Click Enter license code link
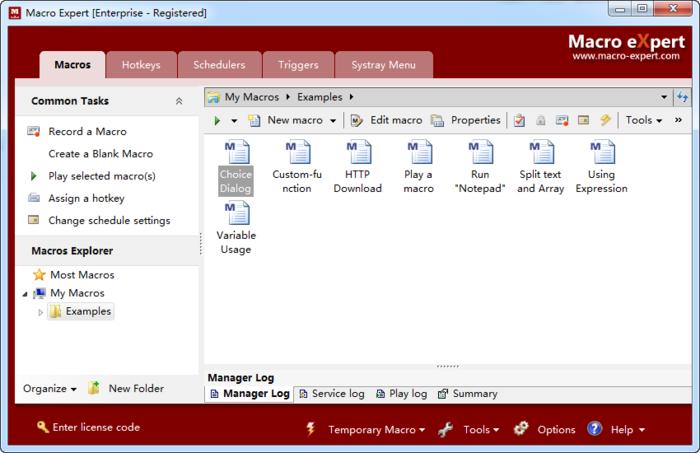This screenshot has width=700, height=453. click(88, 427)
